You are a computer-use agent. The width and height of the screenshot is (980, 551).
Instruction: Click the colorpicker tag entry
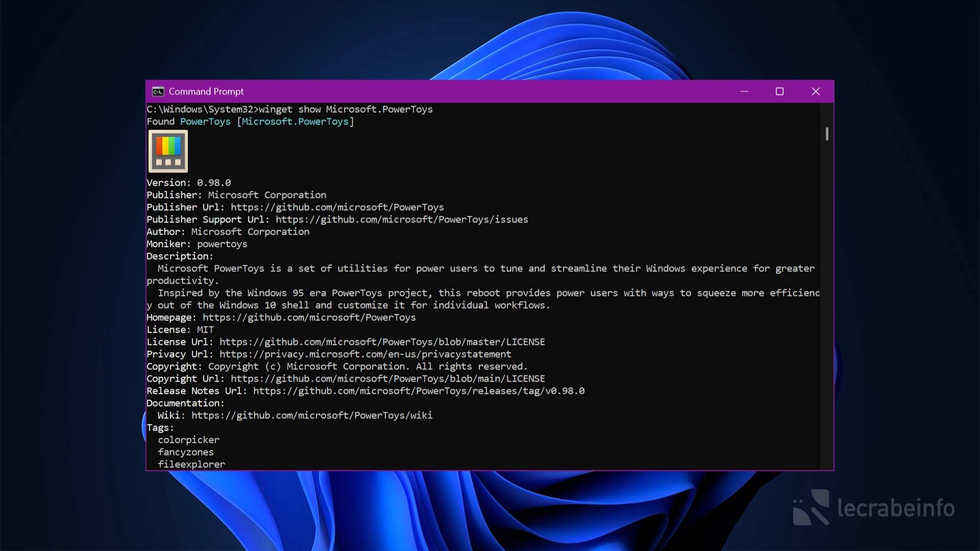pos(188,440)
